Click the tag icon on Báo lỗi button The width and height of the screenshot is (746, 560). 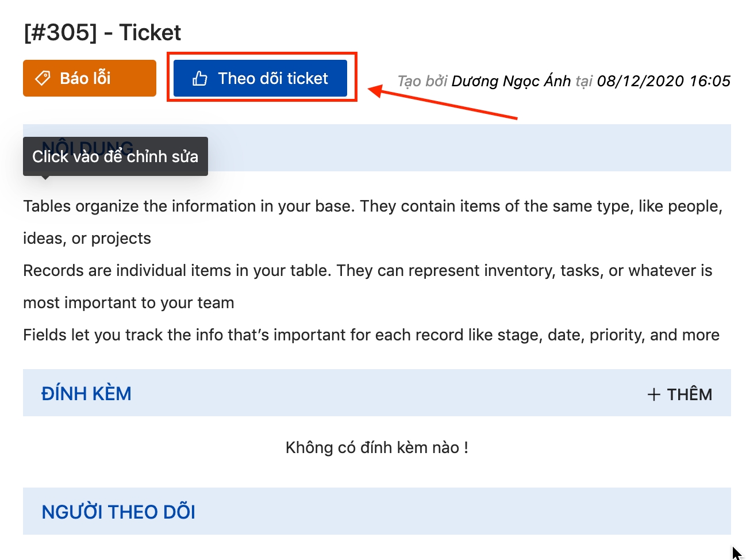43,78
